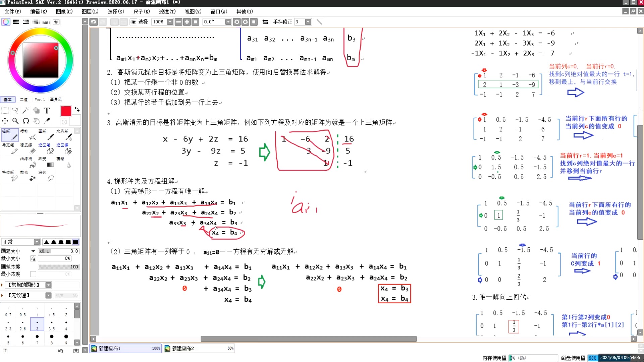Toggle the selection visibility eye icon
Image resolution: width=644 pixels, height=362 pixels.
(x=133, y=22)
